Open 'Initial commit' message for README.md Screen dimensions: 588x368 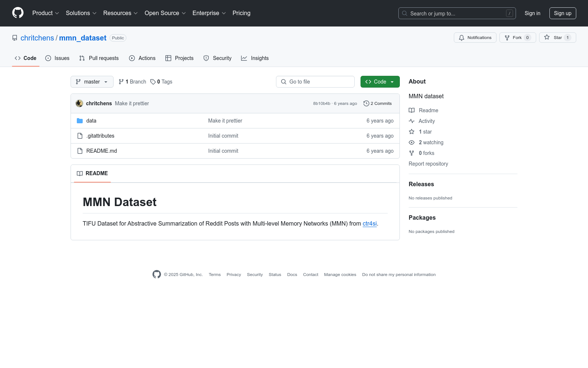click(223, 151)
